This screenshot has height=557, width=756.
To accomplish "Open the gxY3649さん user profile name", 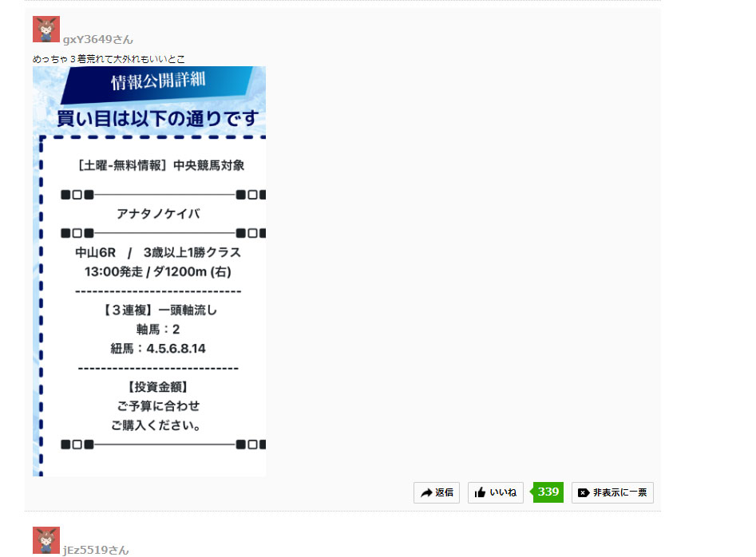I will pyautogui.click(x=98, y=40).
